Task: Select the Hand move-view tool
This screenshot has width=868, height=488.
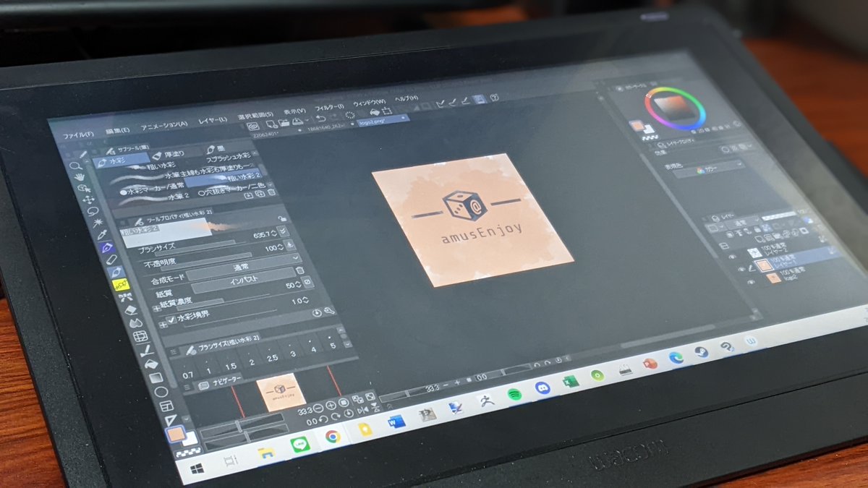Action: coord(80,177)
